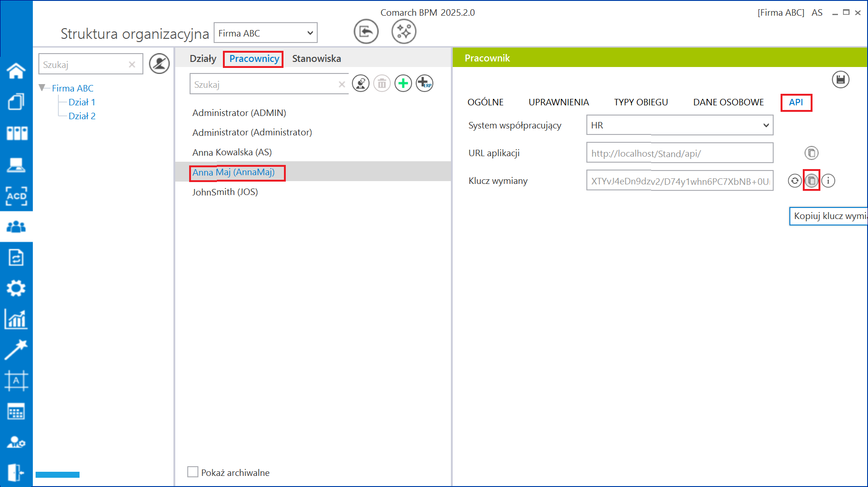
Task: Open the settings gear in the sidebar
Action: click(x=16, y=288)
